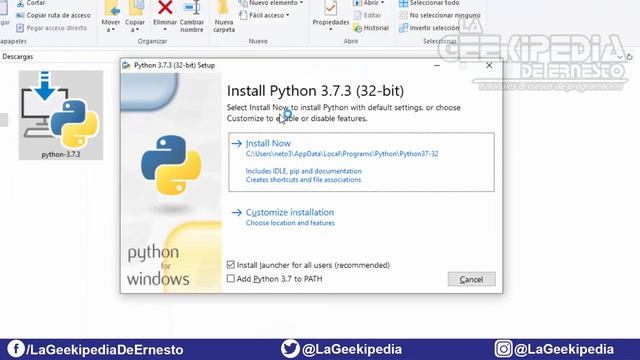The width and height of the screenshot is (640, 360).
Task: Click Historial in Abrir group
Action: 371,28
